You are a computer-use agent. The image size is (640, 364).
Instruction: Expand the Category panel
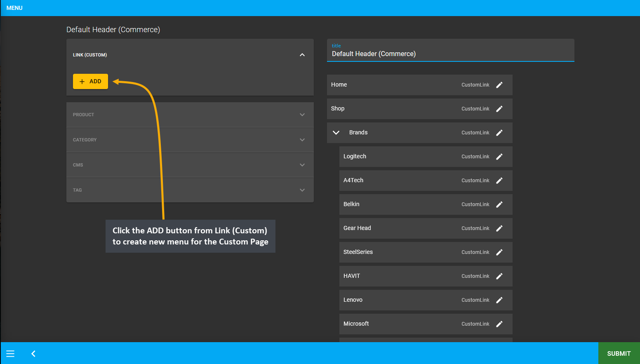pos(302,140)
